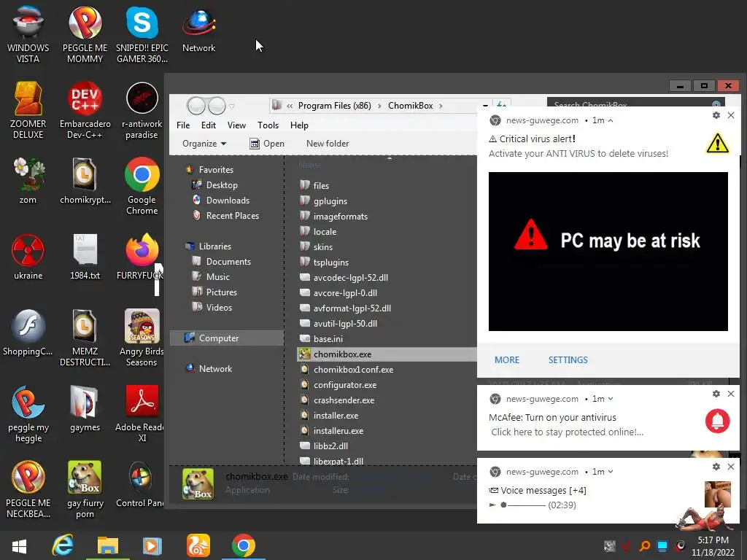The width and height of the screenshot is (747, 560).
Task: Open ZOOMER DELUXE desktop icon
Action: point(28,110)
